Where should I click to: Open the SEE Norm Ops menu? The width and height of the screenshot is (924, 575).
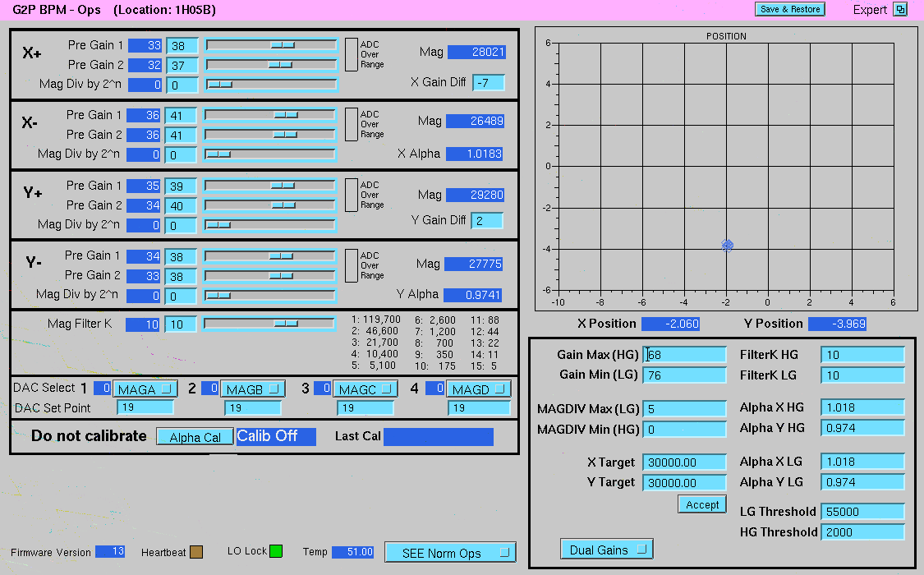coord(450,553)
